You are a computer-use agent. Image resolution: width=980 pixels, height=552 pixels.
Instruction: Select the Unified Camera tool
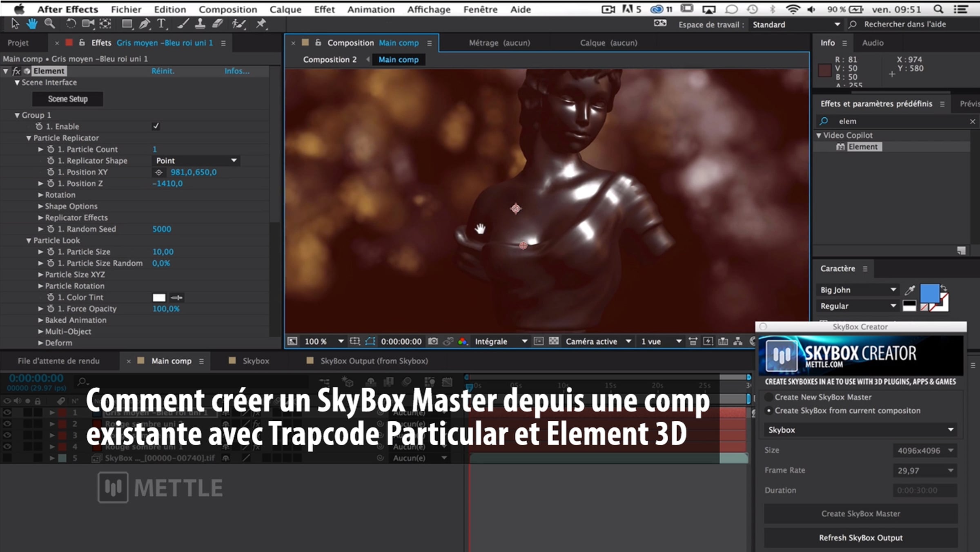pos(88,24)
